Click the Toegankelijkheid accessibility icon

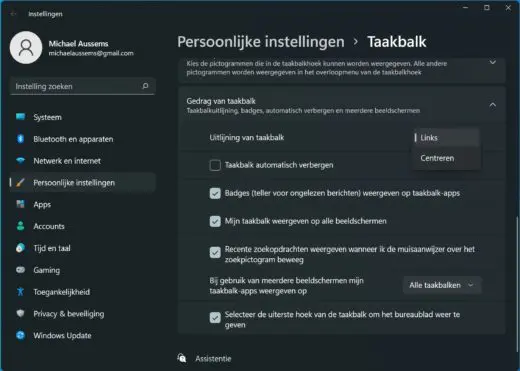[21, 292]
